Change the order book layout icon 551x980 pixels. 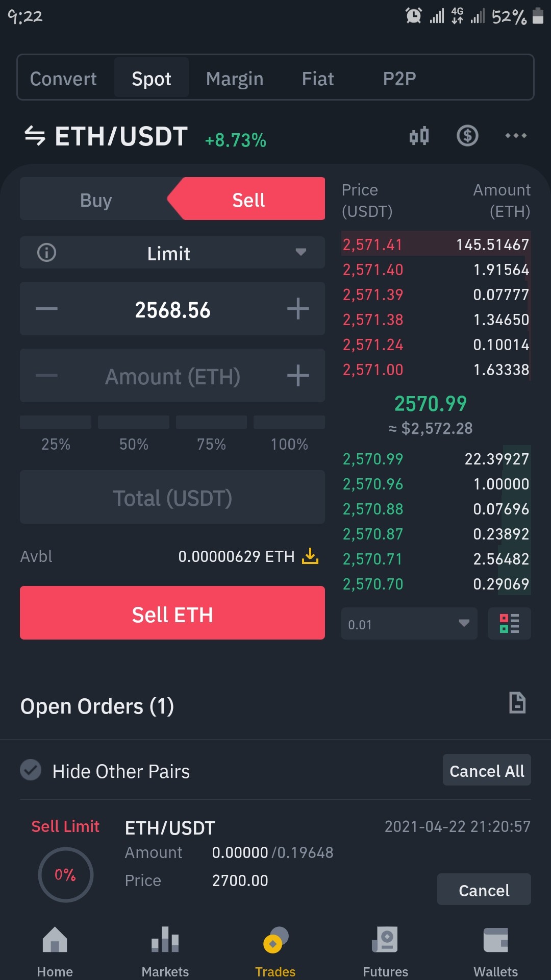(509, 623)
